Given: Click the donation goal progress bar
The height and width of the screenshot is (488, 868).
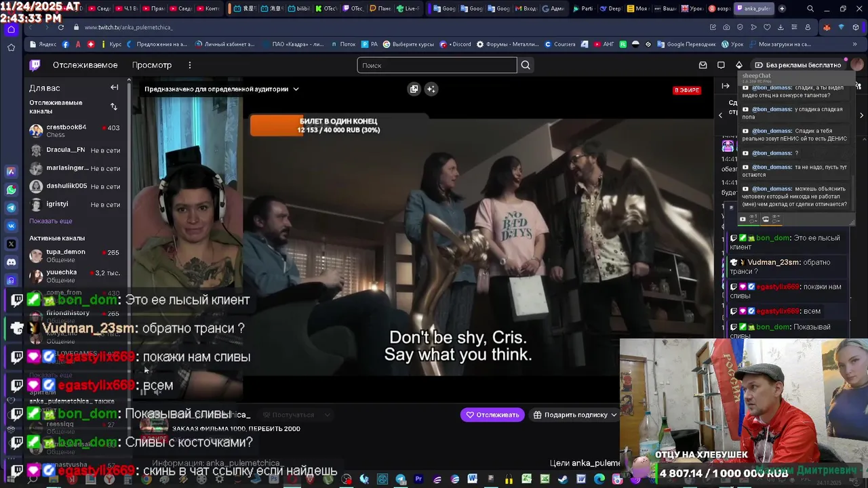Looking at the screenshot, I should coord(339,125).
